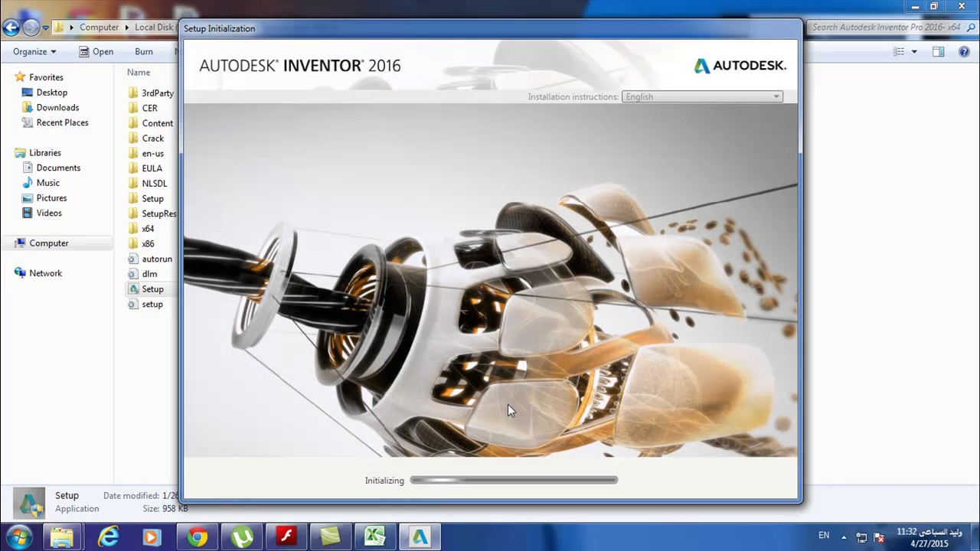Open the File Explorer taskbar icon
Viewport: 980px width, 551px height.
(62, 537)
